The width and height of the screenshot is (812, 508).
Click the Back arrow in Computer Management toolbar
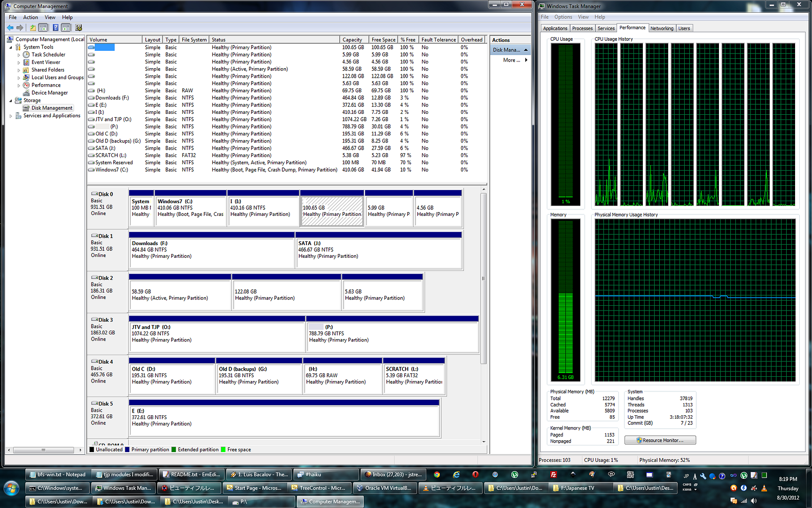click(x=10, y=28)
